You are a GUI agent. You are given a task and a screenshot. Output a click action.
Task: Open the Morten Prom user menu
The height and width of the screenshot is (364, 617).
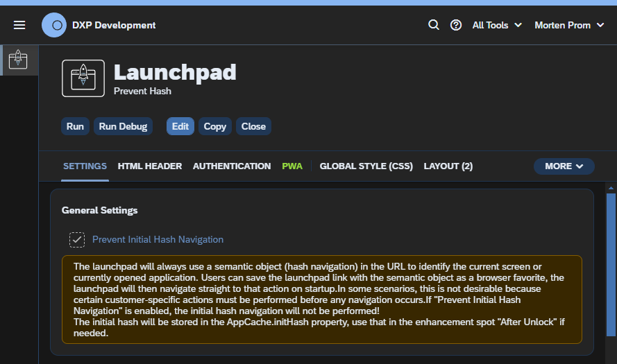pyautogui.click(x=569, y=25)
